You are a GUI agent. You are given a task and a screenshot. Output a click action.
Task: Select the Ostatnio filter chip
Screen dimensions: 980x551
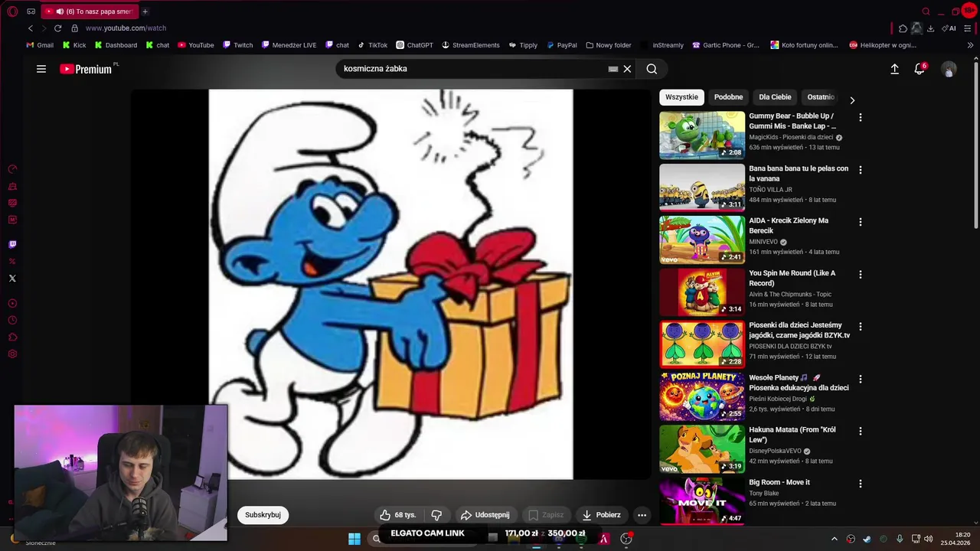[820, 97]
